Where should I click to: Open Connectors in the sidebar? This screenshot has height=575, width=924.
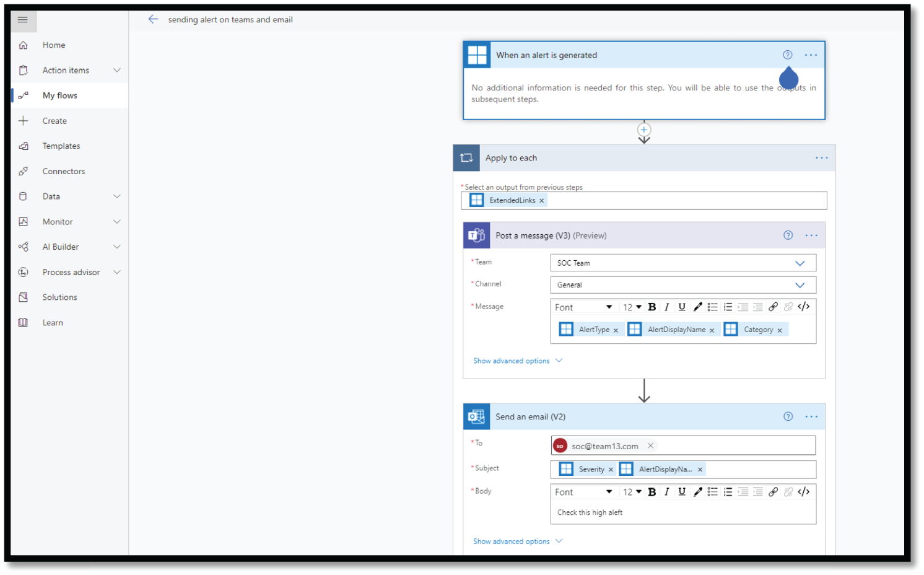click(x=64, y=172)
